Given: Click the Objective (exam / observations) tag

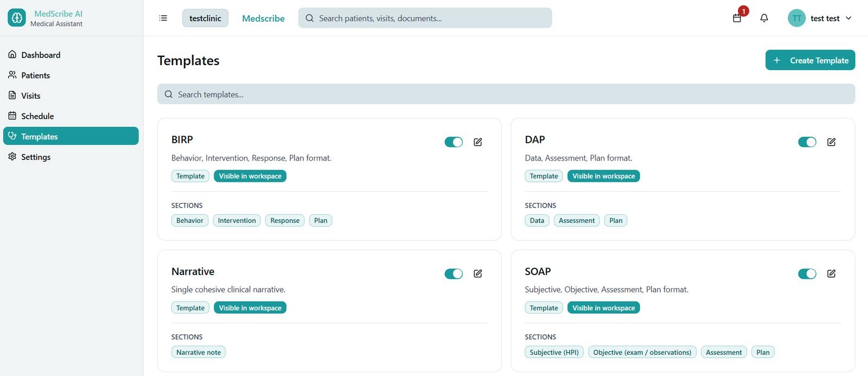Looking at the screenshot, I should 642,352.
